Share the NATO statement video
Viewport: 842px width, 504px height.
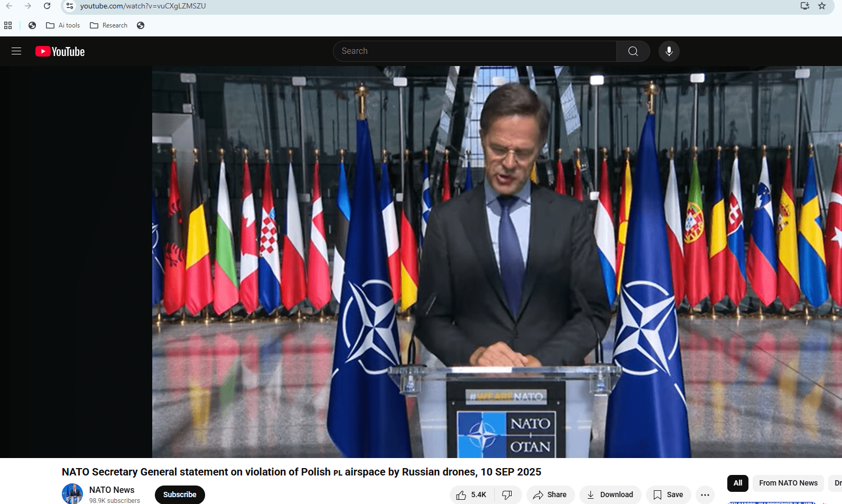pos(550,494)
